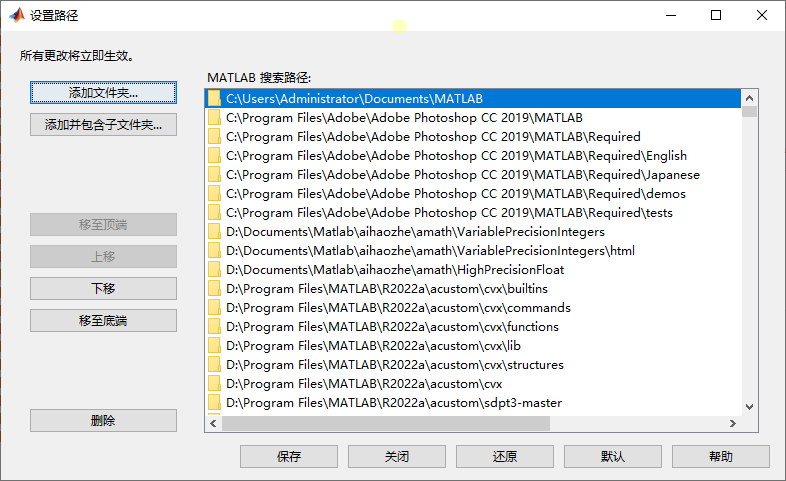
Task: Click the horizontal scrollbar thumb
Action: click(x=386, y=423)
